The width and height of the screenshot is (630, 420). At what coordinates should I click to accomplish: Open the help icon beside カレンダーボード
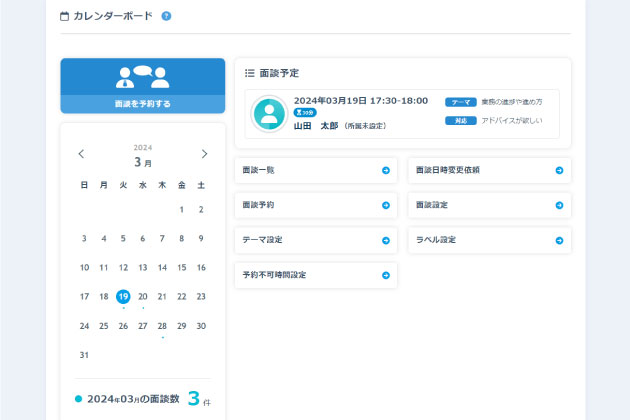tap(166, 16)
